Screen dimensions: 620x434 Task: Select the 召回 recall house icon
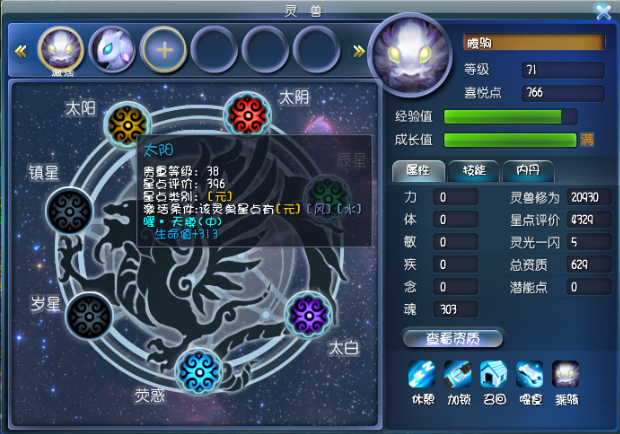(493, 374)
